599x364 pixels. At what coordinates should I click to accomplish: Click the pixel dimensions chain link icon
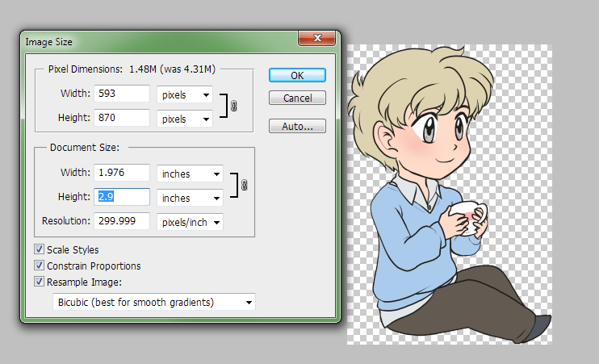(x=234, y=106)
